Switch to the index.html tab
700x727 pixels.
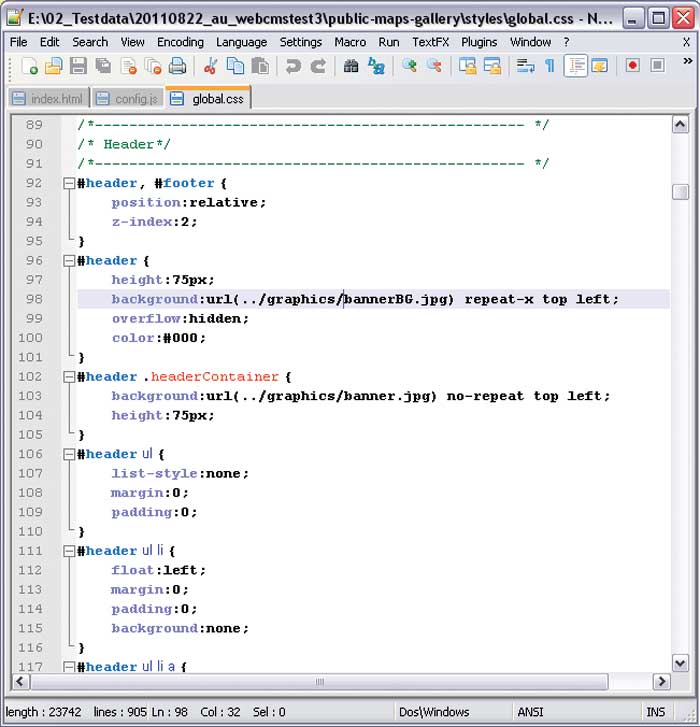(x=49, y=98)
